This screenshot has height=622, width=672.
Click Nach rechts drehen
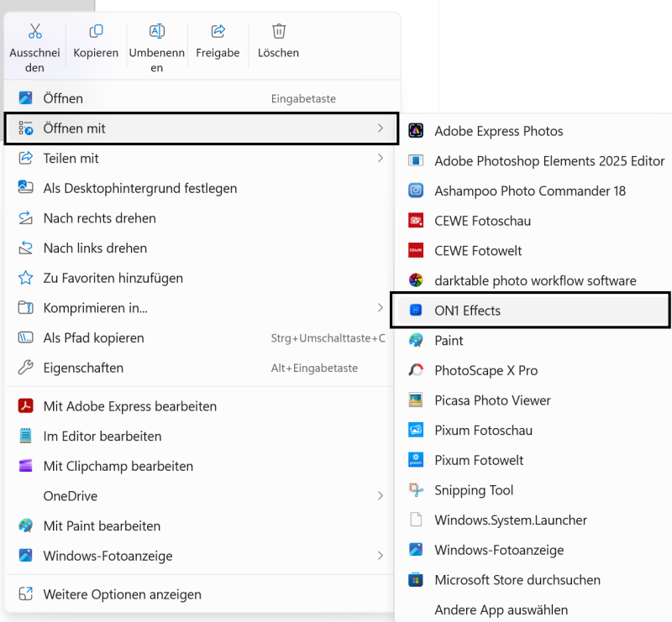click(x=99, y=218)
